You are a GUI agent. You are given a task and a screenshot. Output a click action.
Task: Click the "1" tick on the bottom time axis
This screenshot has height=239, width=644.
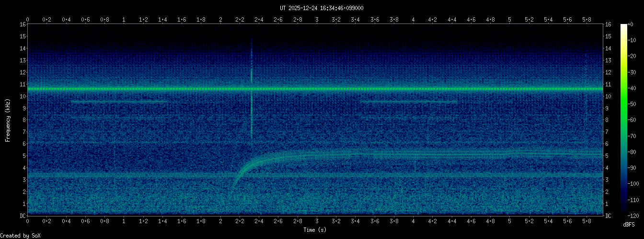pos(124,221)
